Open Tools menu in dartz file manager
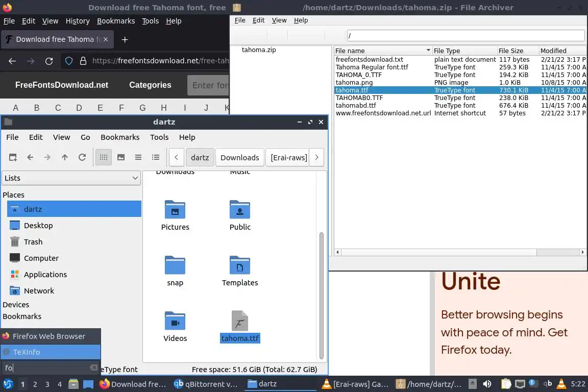Screen dimensions: 588x392 (159, 137)
